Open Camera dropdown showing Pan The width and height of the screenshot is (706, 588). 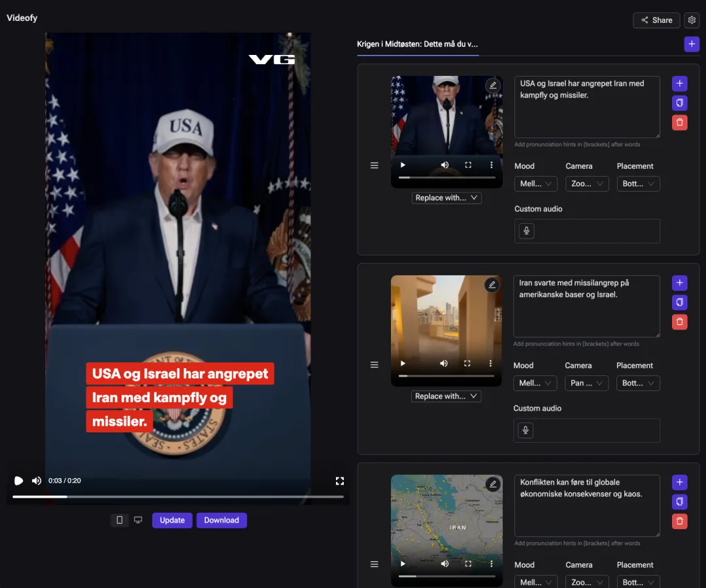click(586, 383)
